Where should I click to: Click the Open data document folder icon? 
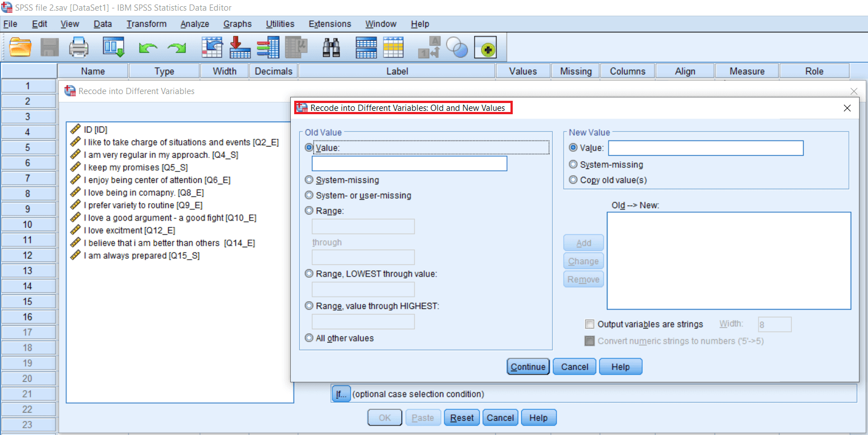[21, 48]
